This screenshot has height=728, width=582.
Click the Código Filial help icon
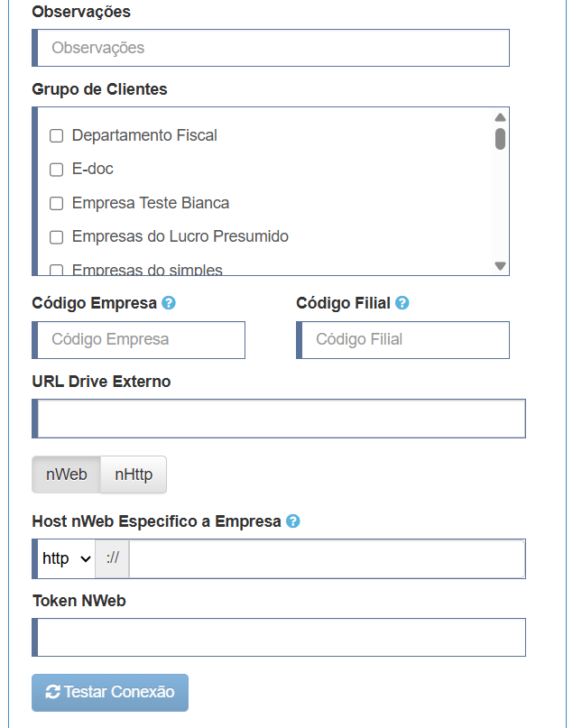tap(402, 303)
